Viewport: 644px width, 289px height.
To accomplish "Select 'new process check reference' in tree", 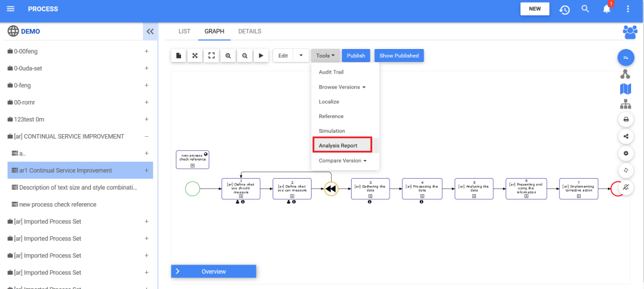I will point(57,204).
